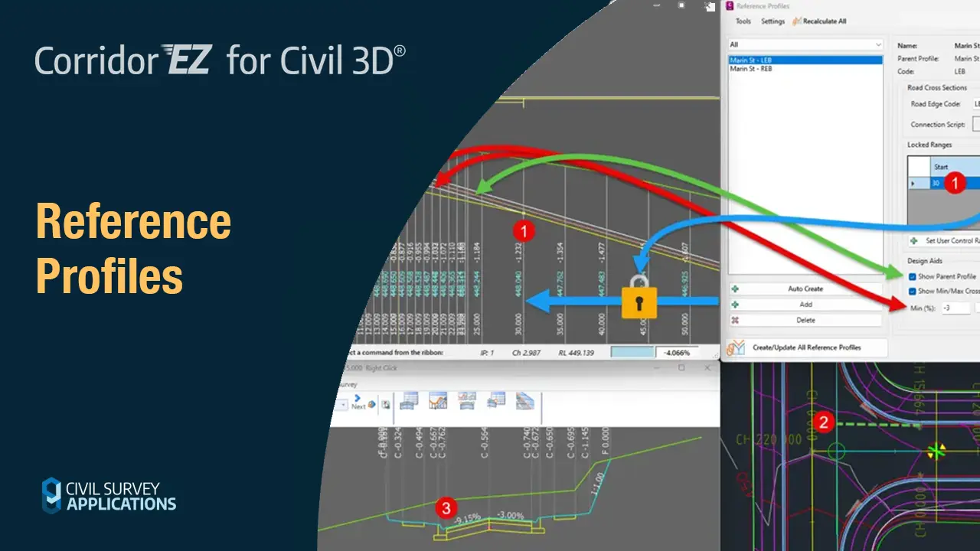Select Marin St - LEB in the list
The width and height of the screenshot is (980, 551).
pos(805,60)
